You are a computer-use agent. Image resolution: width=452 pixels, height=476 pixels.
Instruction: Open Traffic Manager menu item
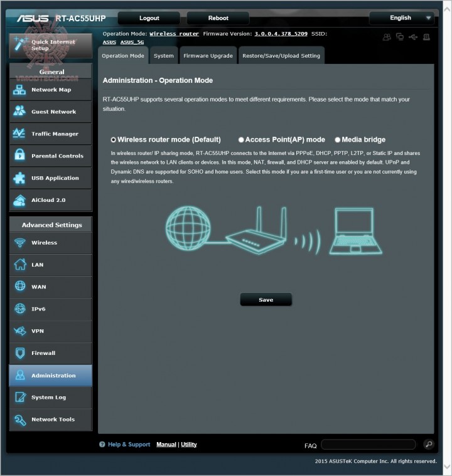coord(50,134)
